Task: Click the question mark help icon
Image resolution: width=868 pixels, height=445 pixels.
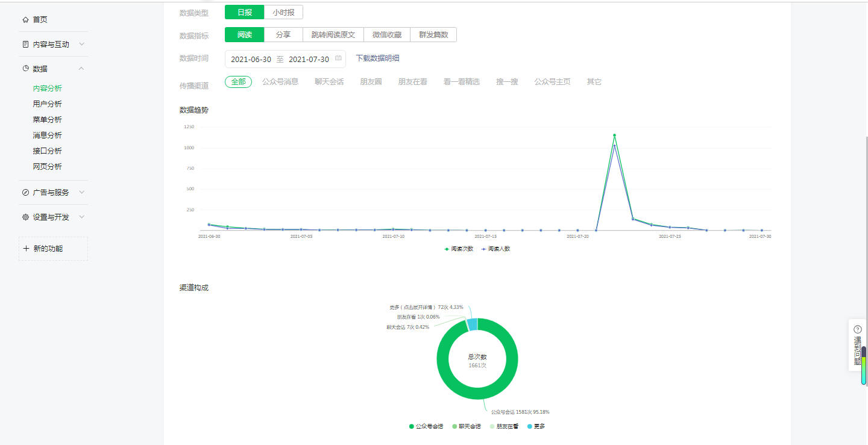Action: (x=858, y=329)
